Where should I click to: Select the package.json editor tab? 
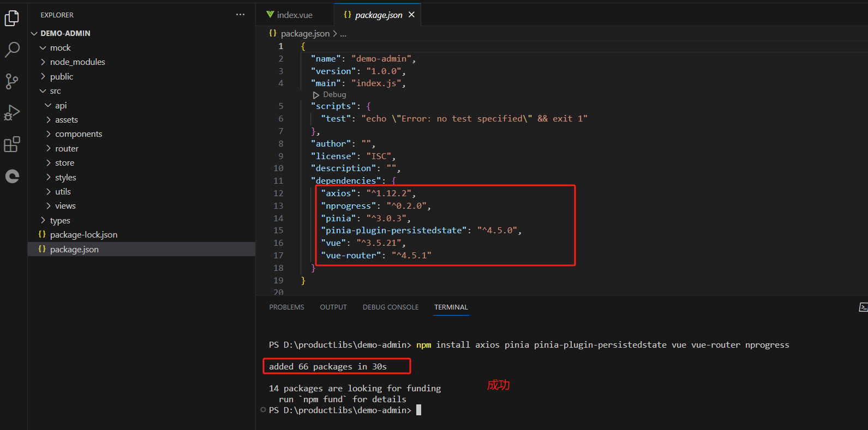[378, 15]
